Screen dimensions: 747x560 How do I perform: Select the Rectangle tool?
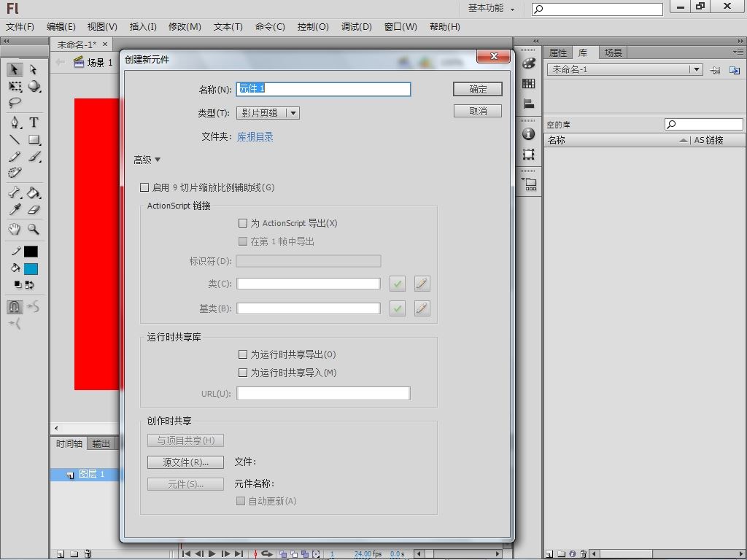(34, 139)
